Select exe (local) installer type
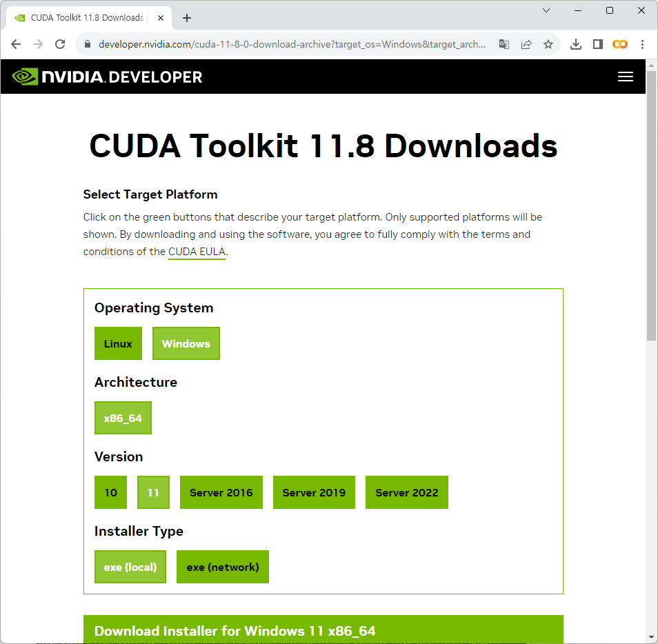658x644 pixels. [x=130, y=567]
